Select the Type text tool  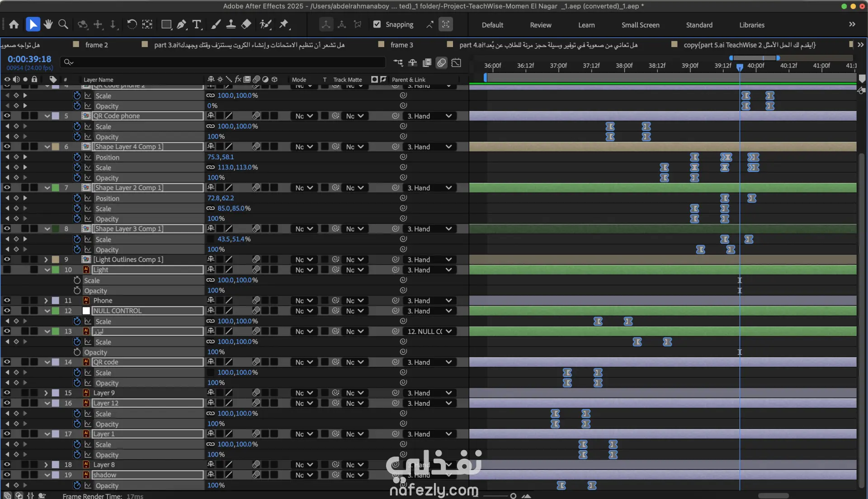(197, 24)
